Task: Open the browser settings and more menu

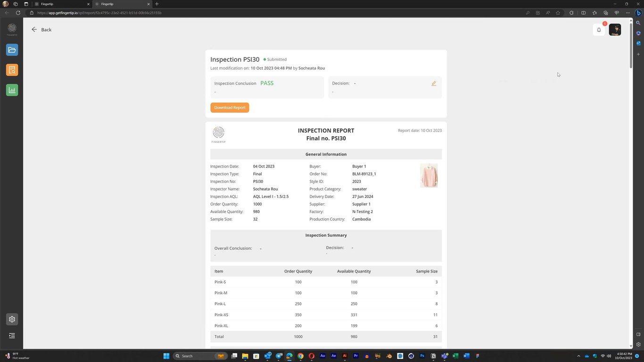Action: [x=628, y=13]
